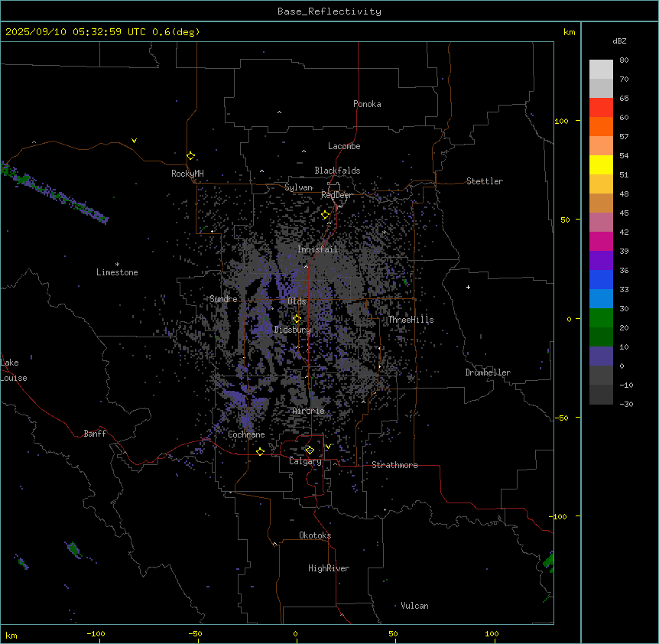The width and height of the screenshot is (659, 644).
Task: Select the mauve pink swatch above 42 dBZ
Action: [601, 222]
